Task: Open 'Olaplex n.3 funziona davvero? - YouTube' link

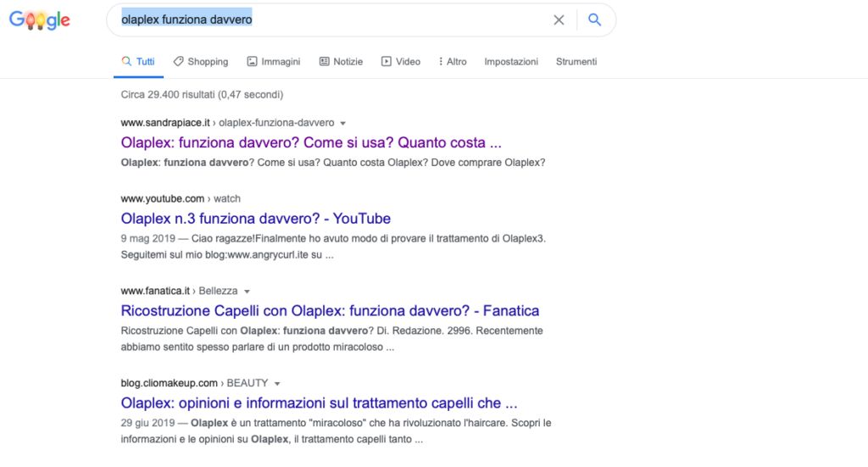Action: coord(256,219)
